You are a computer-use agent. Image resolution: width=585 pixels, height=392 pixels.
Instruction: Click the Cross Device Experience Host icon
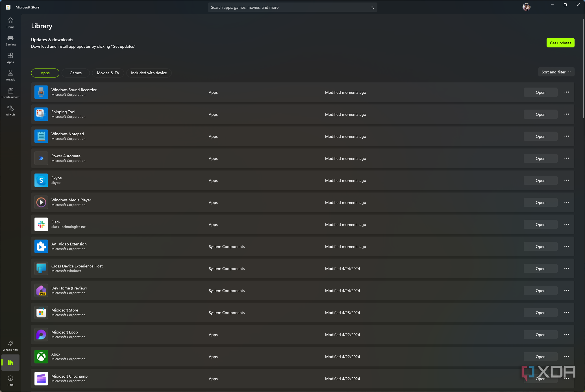click(x=41, y=269)
